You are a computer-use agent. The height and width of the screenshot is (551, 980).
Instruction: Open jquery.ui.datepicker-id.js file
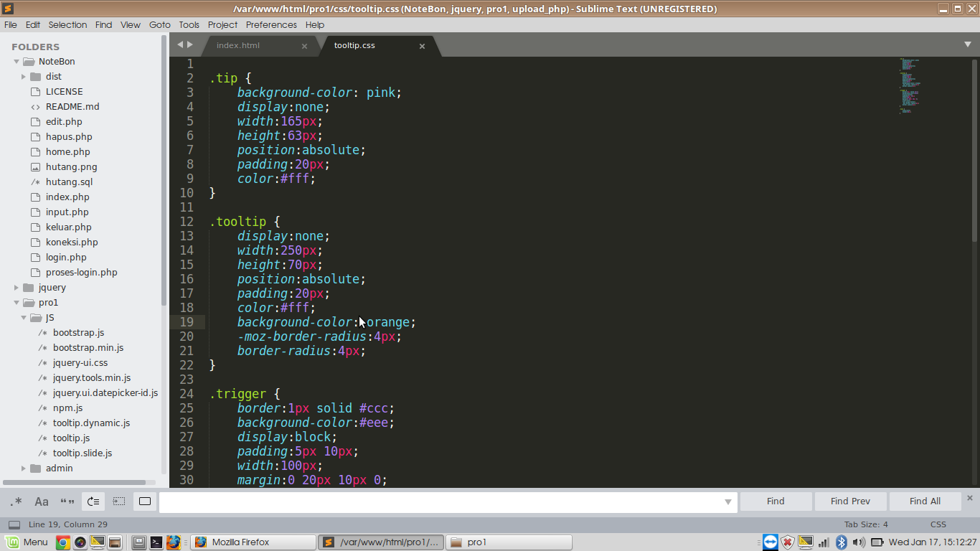pos(105,393)
